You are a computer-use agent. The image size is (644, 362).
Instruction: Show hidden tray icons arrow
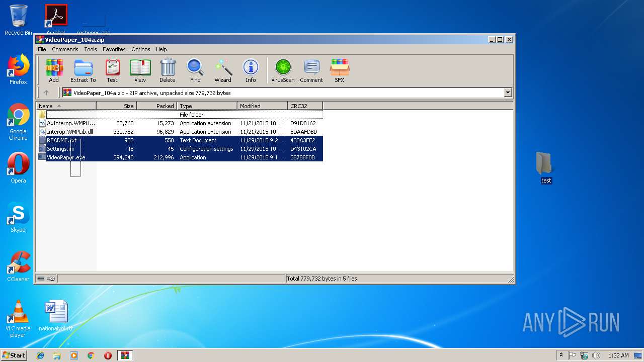point(561,355)
